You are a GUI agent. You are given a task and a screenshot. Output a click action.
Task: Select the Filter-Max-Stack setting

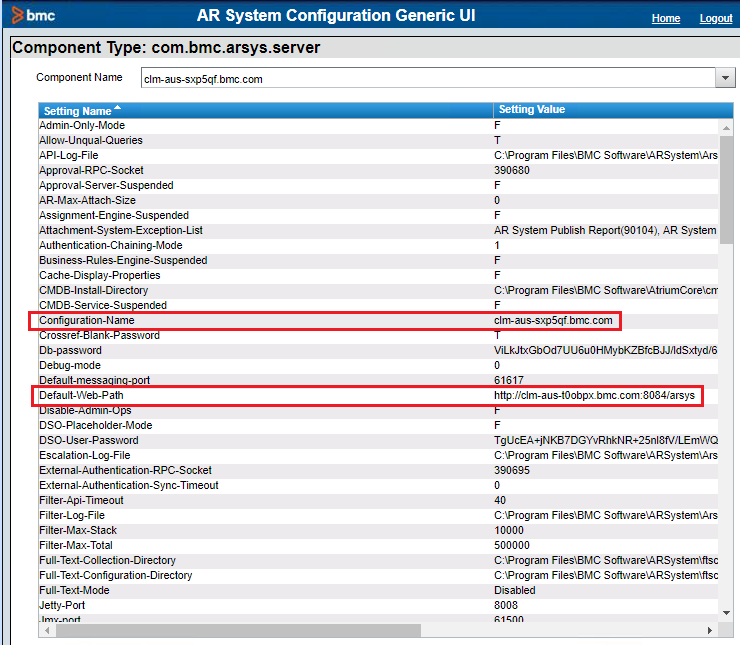tap(78, 531)
